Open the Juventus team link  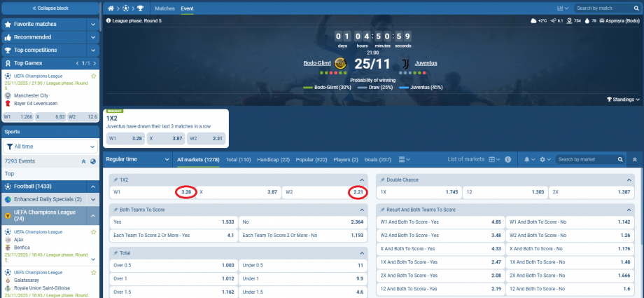[x=426, y=63]
